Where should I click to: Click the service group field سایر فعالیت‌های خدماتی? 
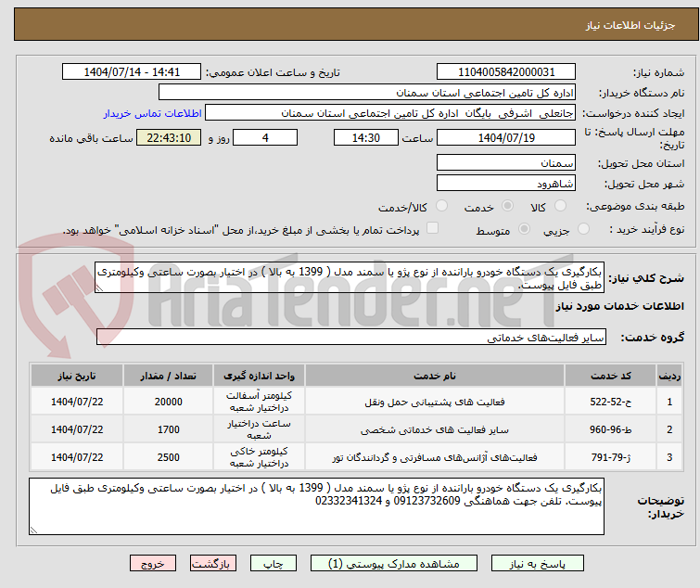351,337
